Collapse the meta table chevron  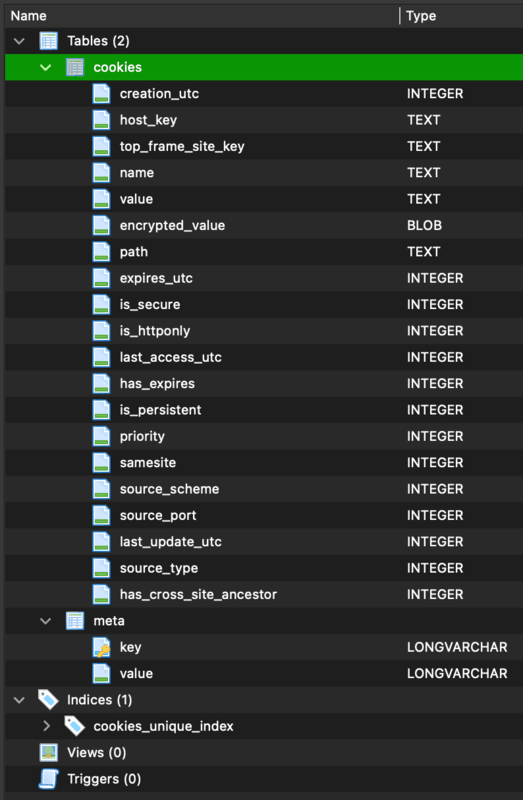[x=46, y=621]
